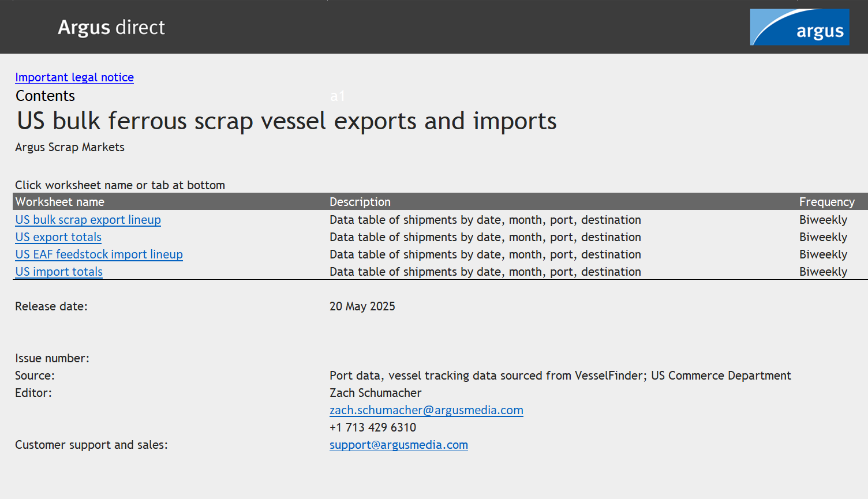Select the Source text mentioning VesselFinder
The width and height of the screenshot is (868, 499).
pos(560,376)
